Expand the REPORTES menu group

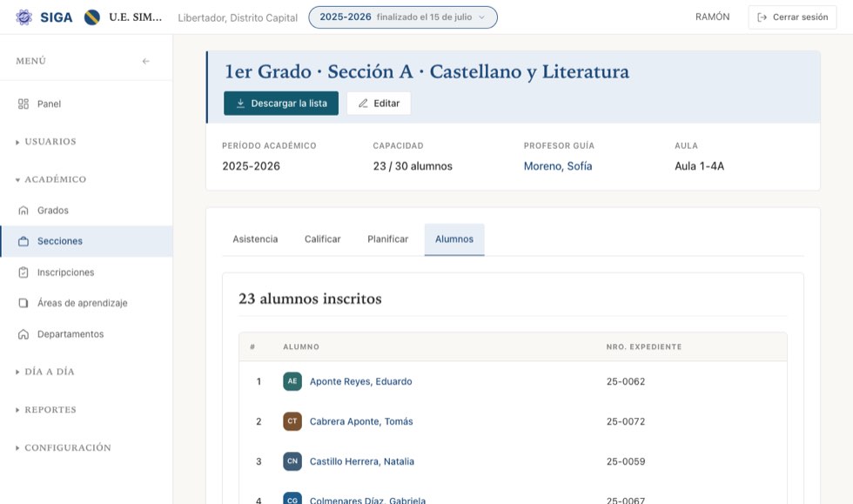click(x=46, y=410)
